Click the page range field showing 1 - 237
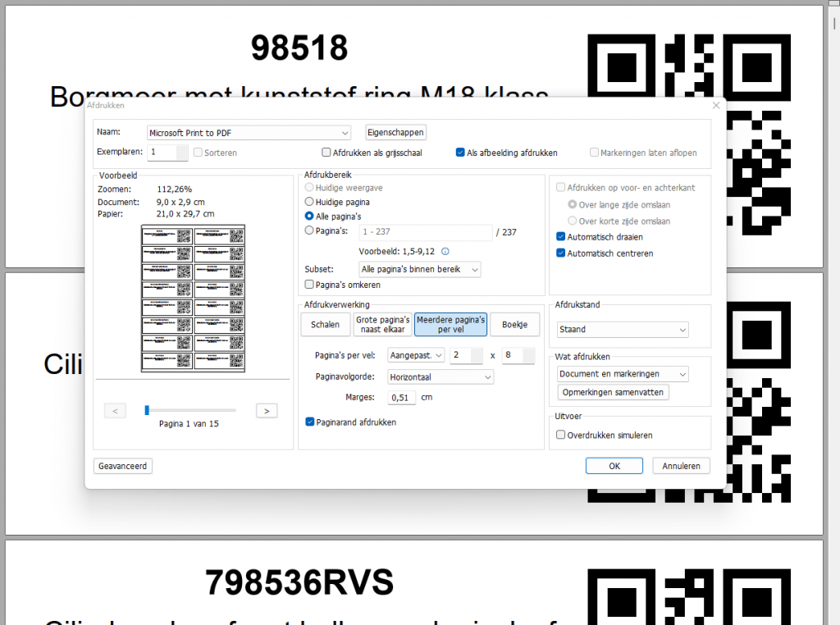This screenshot has height=625, width=840. pyautogui.click(x=426, y=232)
